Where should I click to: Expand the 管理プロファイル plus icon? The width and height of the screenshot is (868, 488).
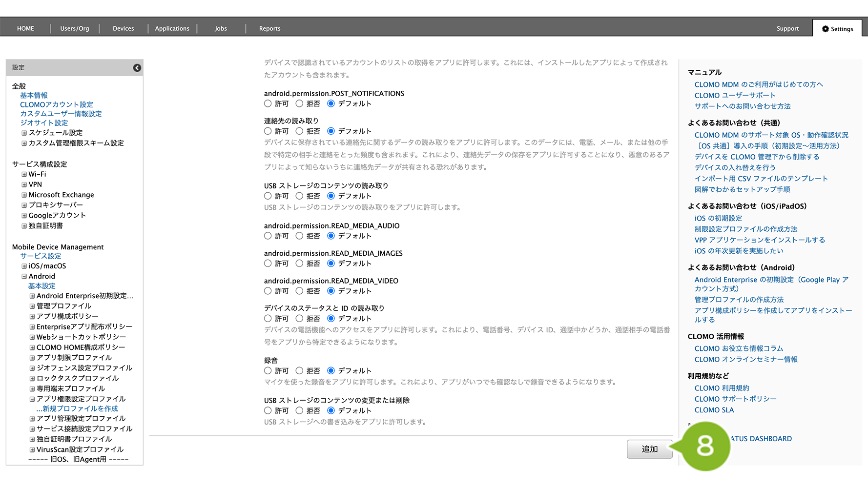click(x=32, y=306)
